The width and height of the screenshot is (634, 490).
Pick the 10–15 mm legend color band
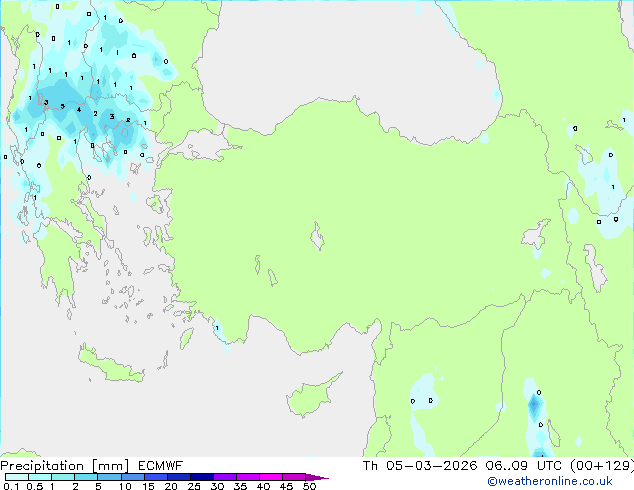coord(132,477)
